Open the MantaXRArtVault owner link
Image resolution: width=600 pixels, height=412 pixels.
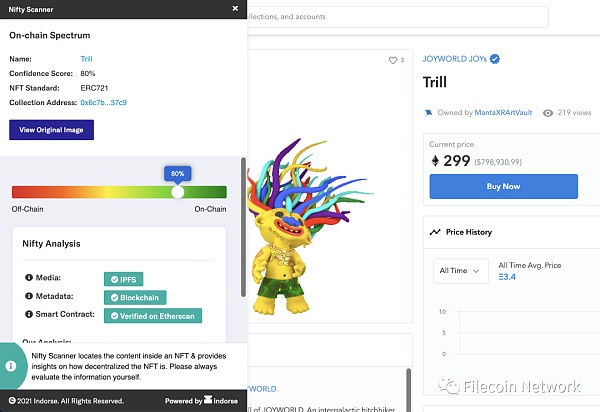[x=503, y=112]
